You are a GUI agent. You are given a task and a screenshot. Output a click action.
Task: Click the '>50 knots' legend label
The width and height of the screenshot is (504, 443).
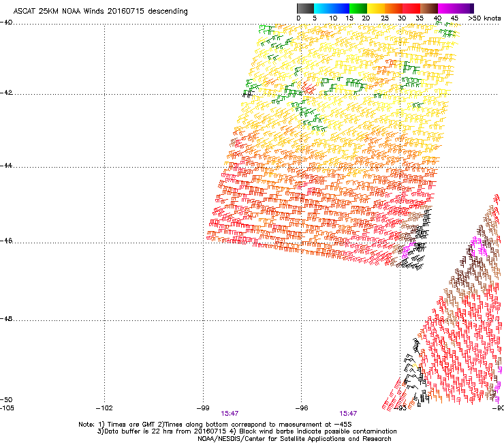pos(484,18)
